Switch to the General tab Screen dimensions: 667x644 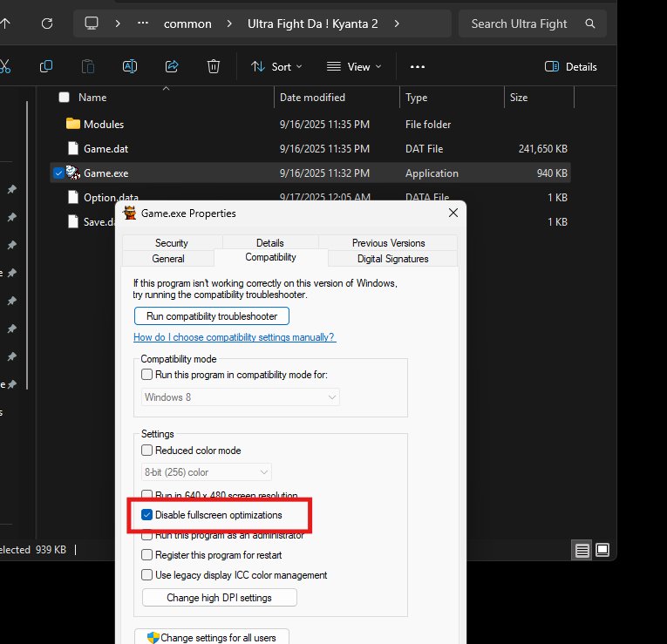168,259
